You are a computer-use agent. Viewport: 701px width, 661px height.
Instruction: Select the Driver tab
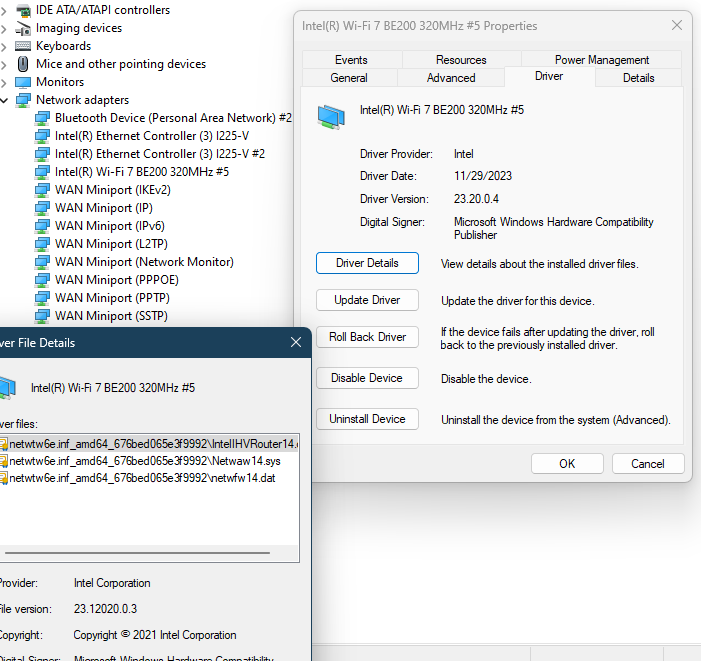(549, 76)
